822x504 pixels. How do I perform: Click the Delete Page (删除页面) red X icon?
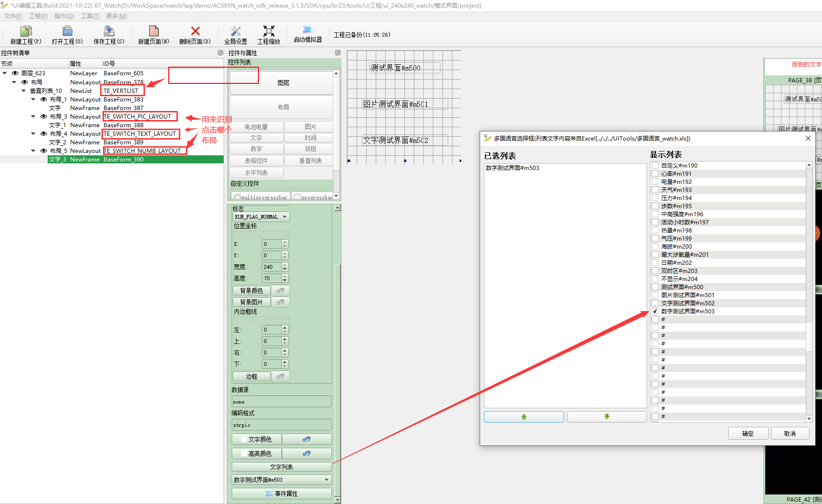pyautogui.click(x=195, y=31)
